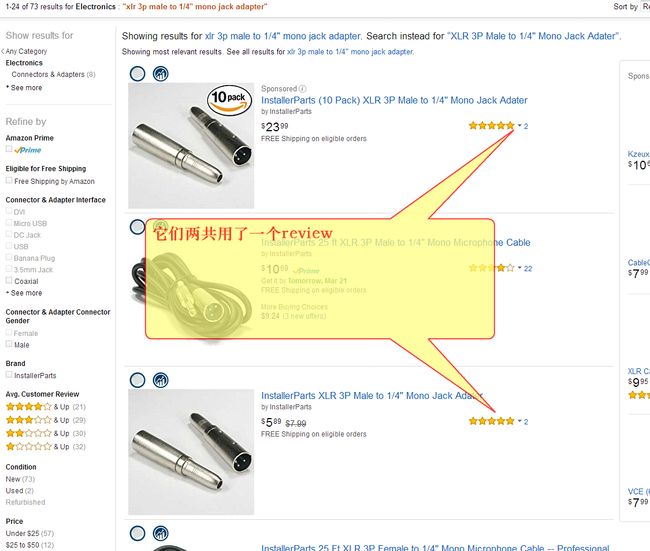Filter by one star & Up rating
The width and height of the screenshot is (650, 551).
click(46, 447)
